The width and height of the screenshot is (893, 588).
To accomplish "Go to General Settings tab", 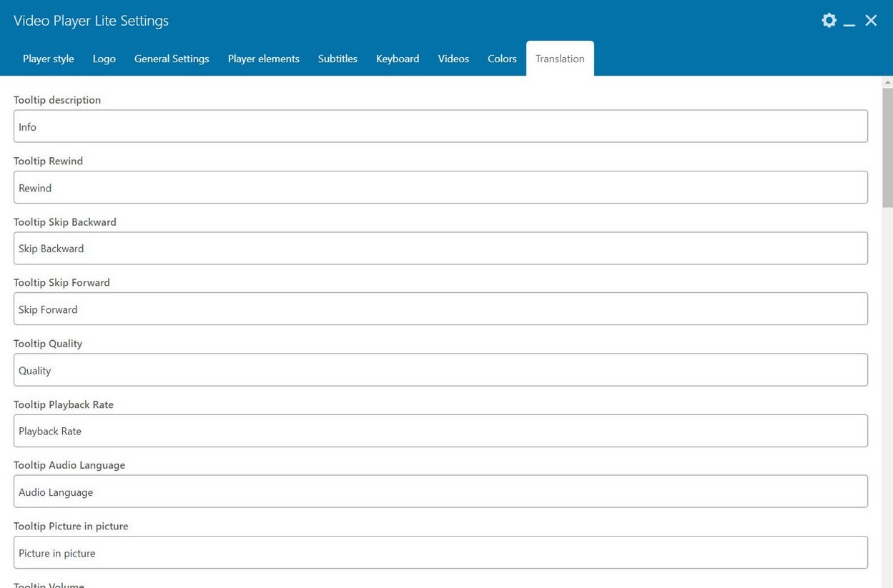I will 172,59.
